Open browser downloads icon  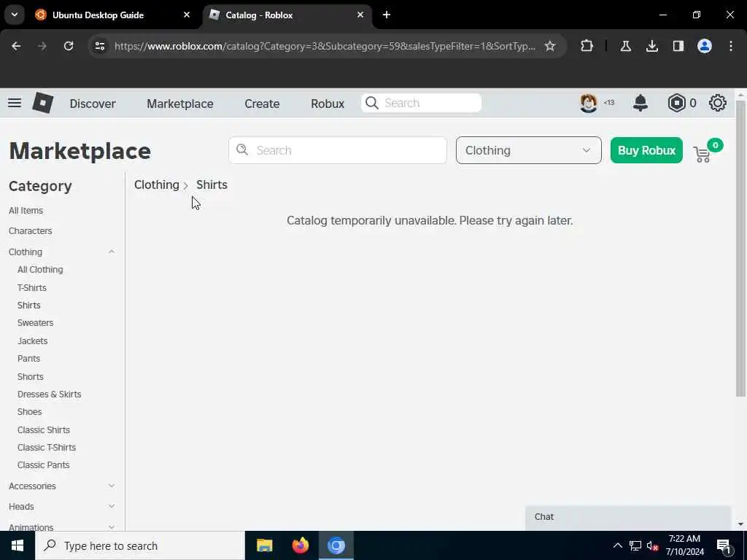coord(651,46)
